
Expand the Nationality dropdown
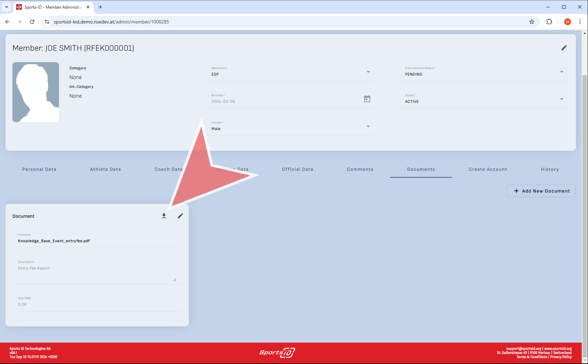point(368,72)
